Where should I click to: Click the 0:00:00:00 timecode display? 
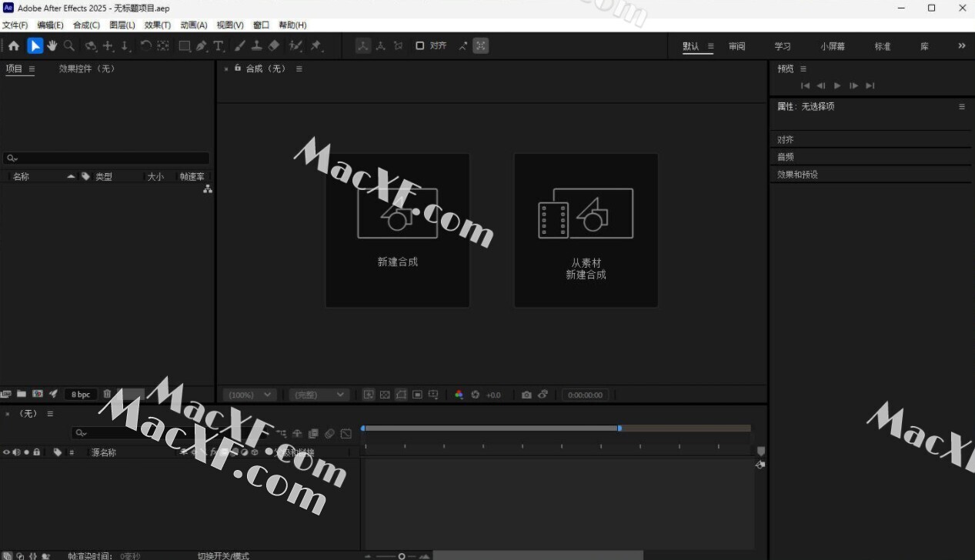[586, 395]
